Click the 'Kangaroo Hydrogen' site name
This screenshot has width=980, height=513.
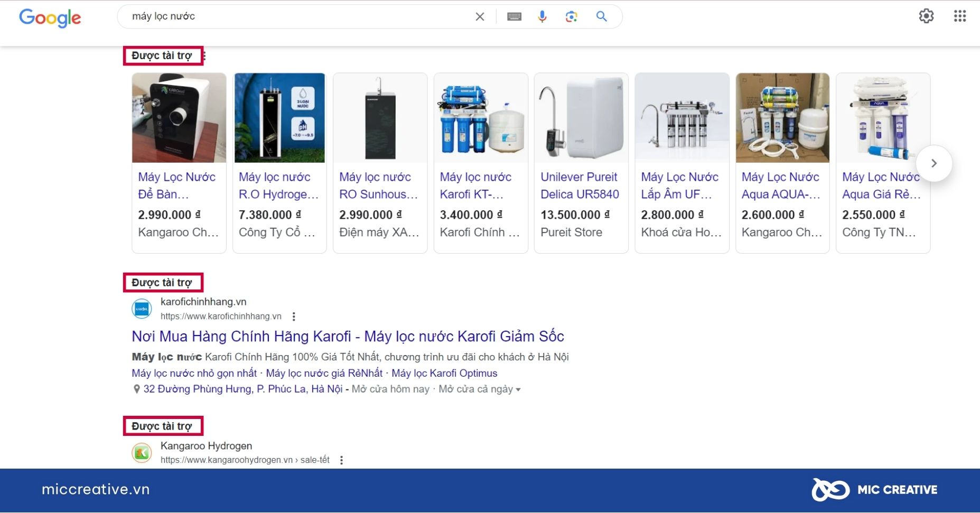206,446
